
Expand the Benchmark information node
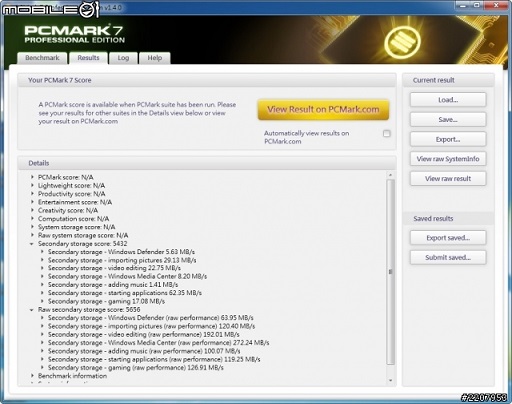click(x=32, y=376)
